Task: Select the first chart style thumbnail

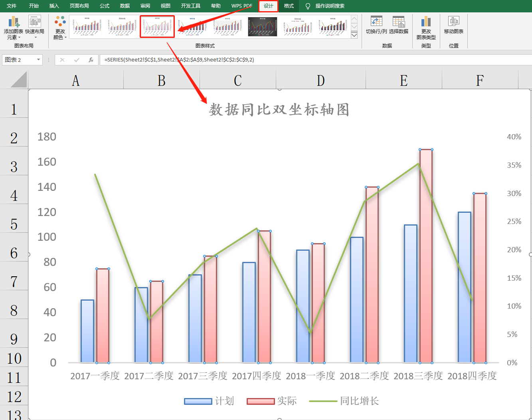Action: 87,27
